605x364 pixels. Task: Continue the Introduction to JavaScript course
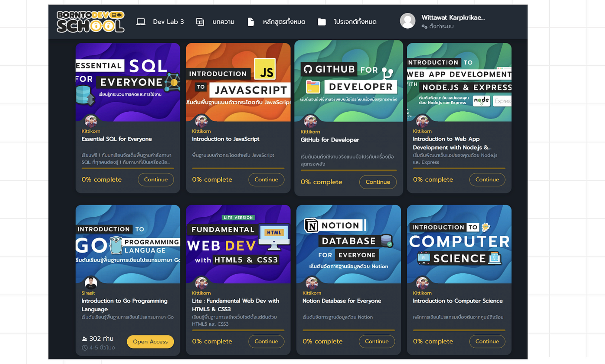click(x=266, y=179)
